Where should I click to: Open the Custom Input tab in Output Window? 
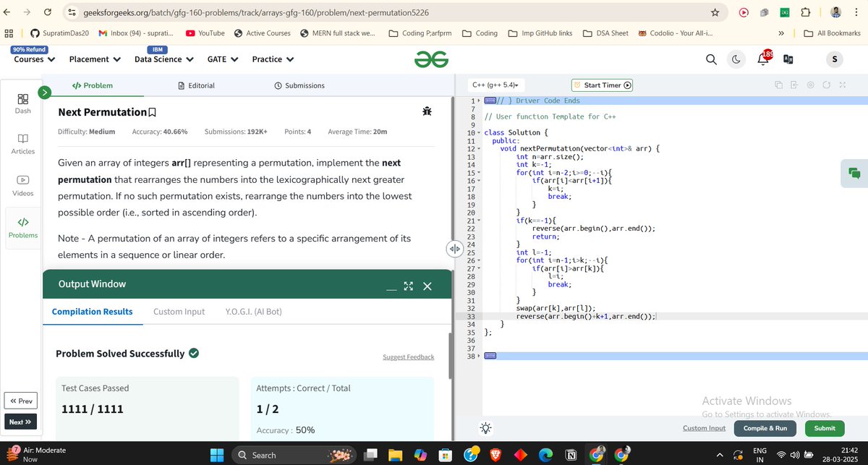179,311
